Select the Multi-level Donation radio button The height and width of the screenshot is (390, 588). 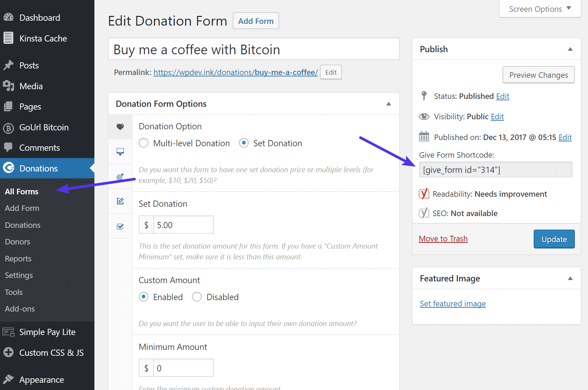click(144, 143)
